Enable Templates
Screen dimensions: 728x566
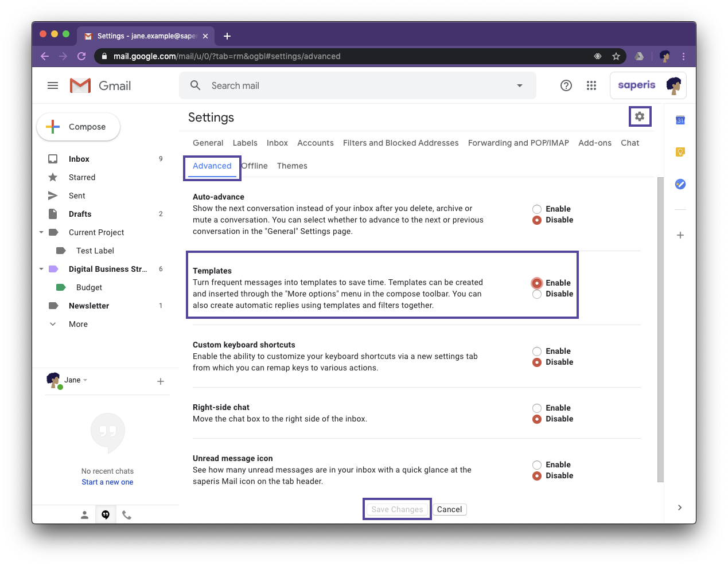[x=537, y=283]
